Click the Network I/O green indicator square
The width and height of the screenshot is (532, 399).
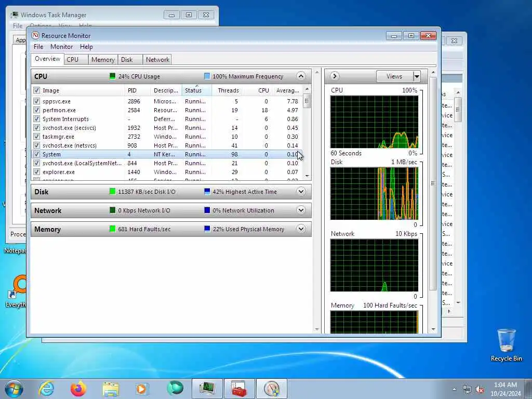(112, 210)
